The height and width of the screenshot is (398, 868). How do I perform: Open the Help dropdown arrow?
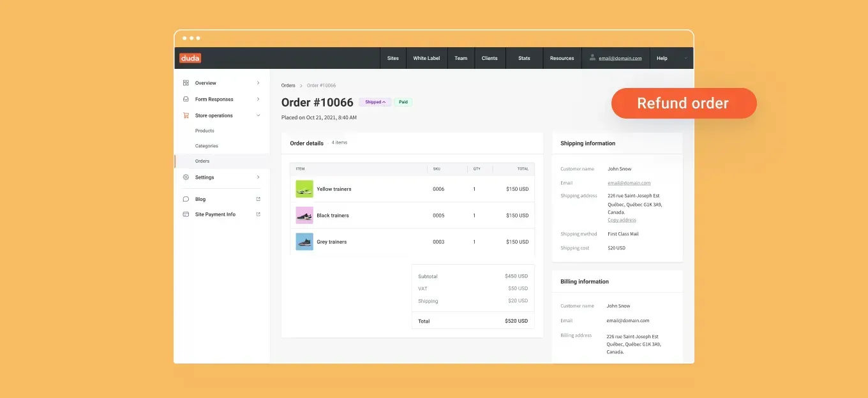click(x=686, y=58)
